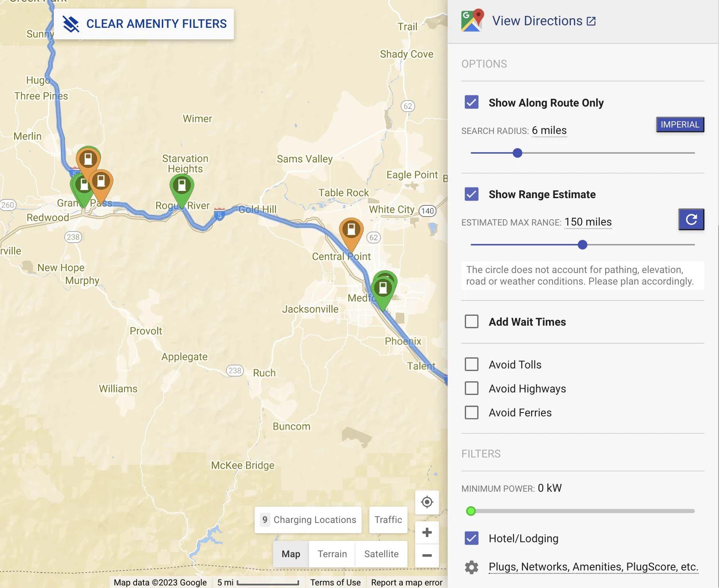
Task: Toggle the Imperial units button
Action: (x=680, y=125)
